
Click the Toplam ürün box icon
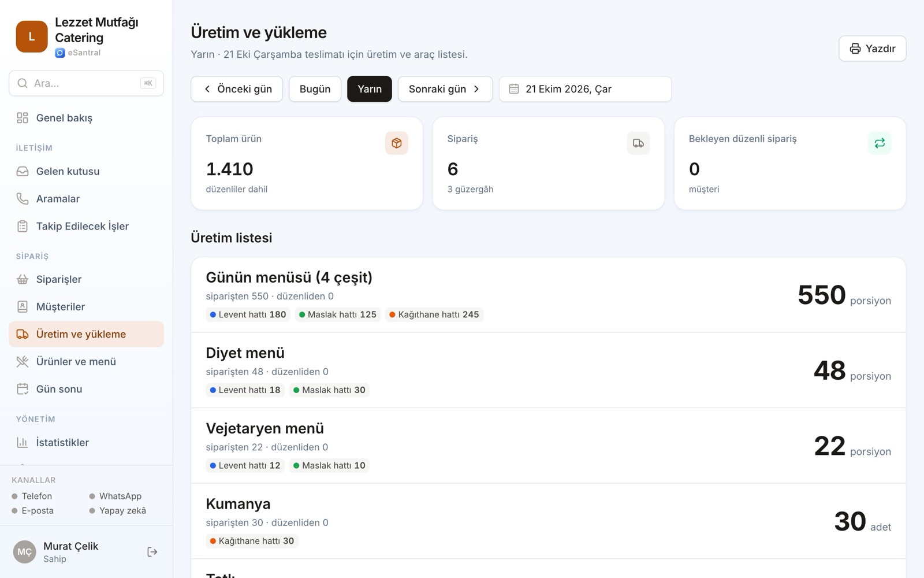tap(397, 143)
